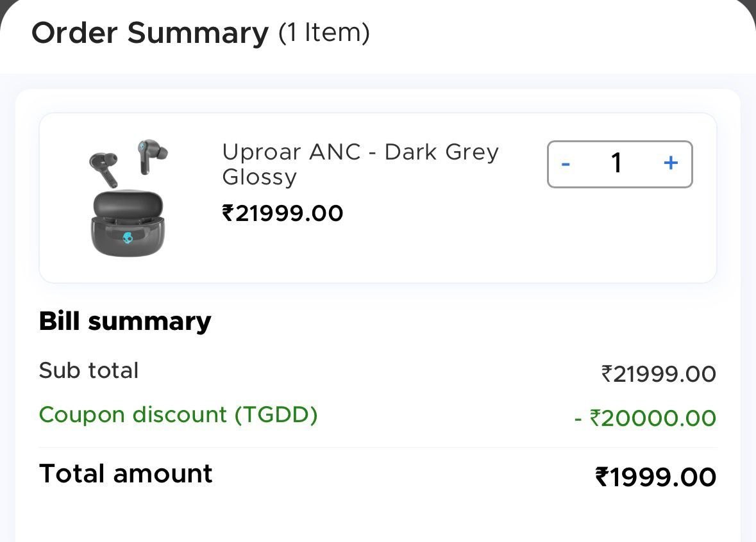Click the (1 Item) count label
Image resolution: width=756 pixels, height=542 pixels.
[x=324, y=33]
